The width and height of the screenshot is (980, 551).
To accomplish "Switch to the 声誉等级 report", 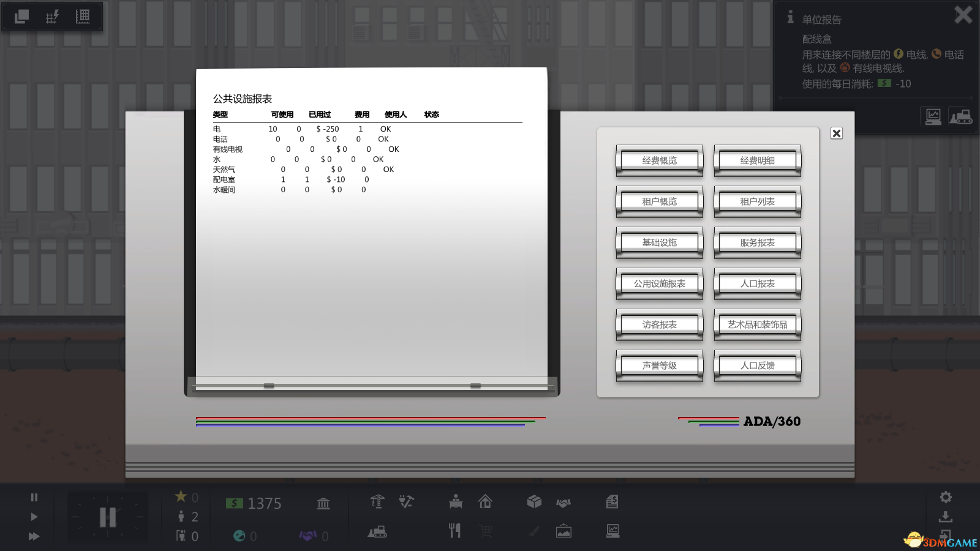I will 659,365.
